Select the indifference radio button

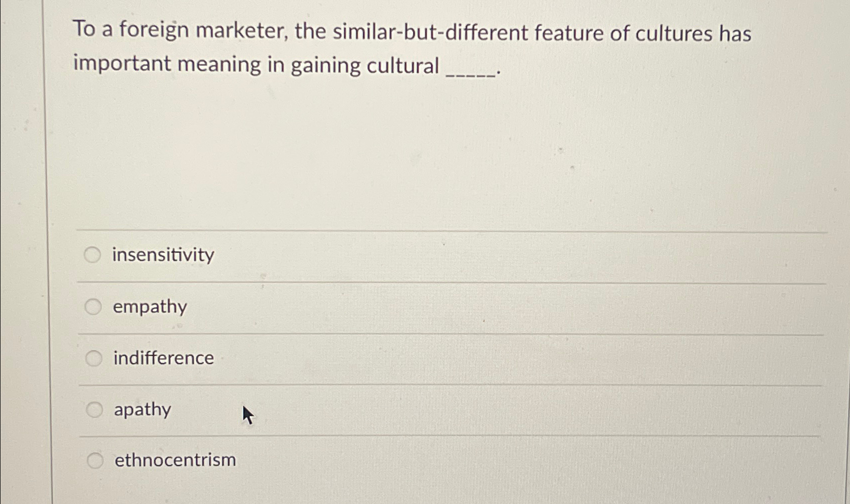click(93, 357)
